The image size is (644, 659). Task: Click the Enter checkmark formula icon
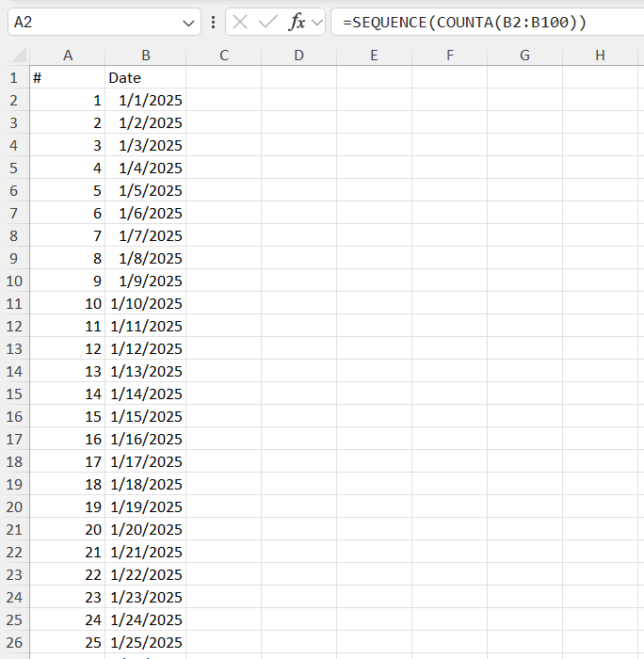(x=267, y=22)
